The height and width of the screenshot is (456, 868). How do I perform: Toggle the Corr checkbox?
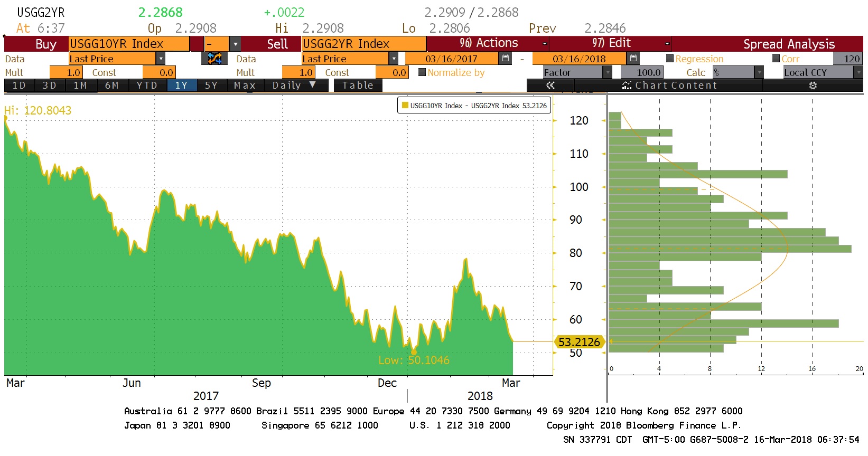click(776, 59)
